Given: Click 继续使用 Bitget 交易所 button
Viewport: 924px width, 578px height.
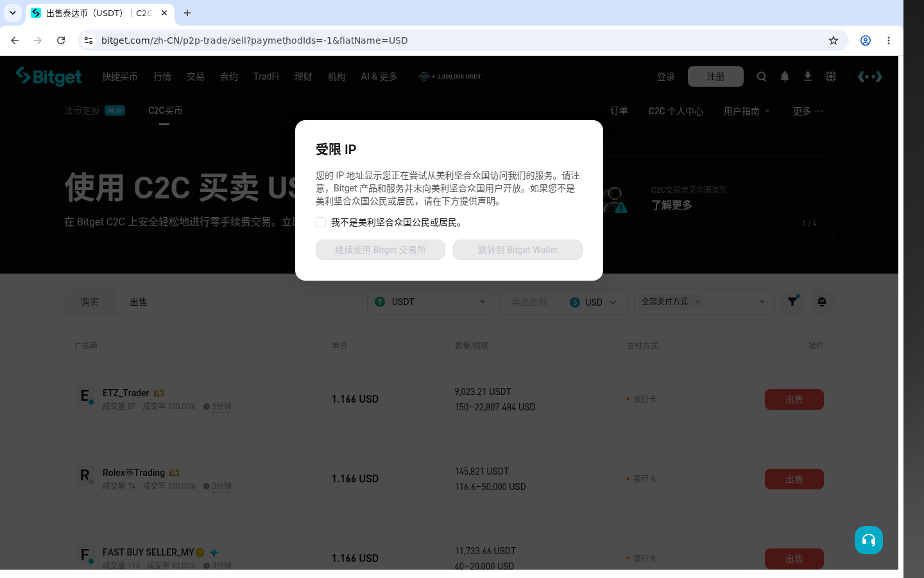Looking at the screenshot, I should click(x=381, y=250).
